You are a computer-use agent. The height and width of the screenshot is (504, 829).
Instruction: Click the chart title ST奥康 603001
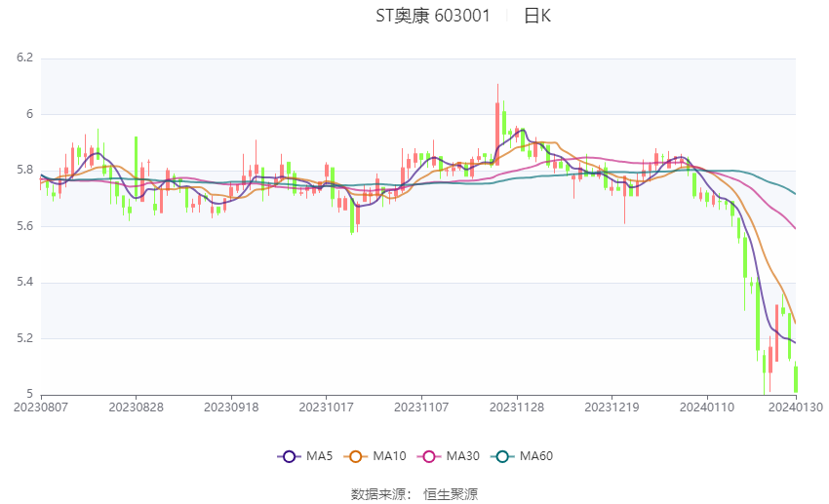click(433, 16)
